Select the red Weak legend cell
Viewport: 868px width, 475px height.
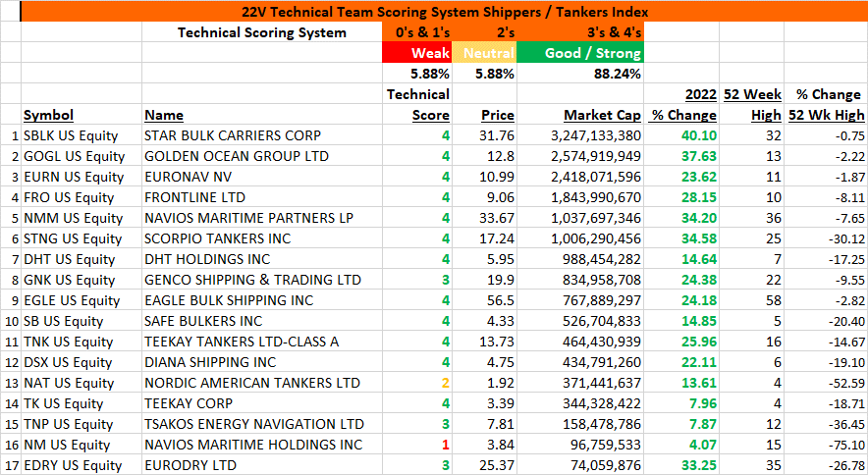coord(417,53)
